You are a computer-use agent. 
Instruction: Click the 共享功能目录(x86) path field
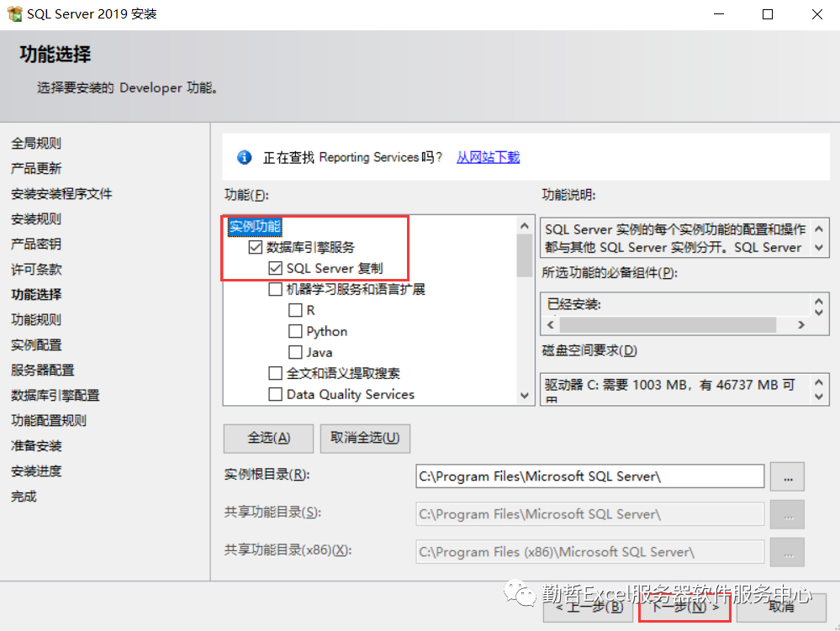tap(589, 552)
